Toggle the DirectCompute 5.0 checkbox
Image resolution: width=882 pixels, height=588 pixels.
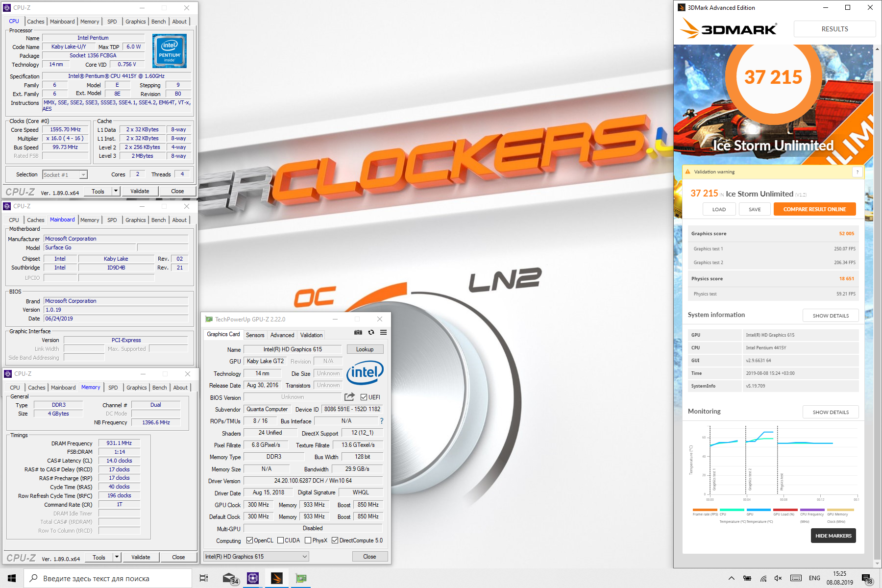335,540
